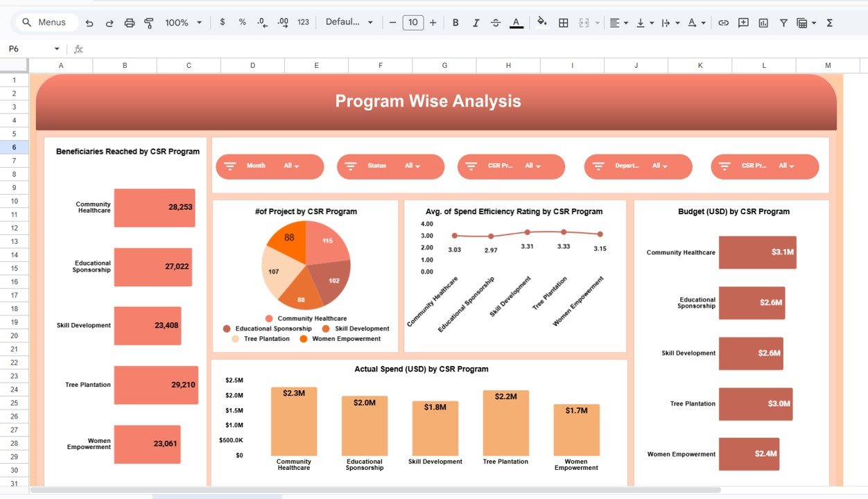Open the Zoom 100% dropdown
Viewport: 868px width, 499px height.
click(183, 23)
